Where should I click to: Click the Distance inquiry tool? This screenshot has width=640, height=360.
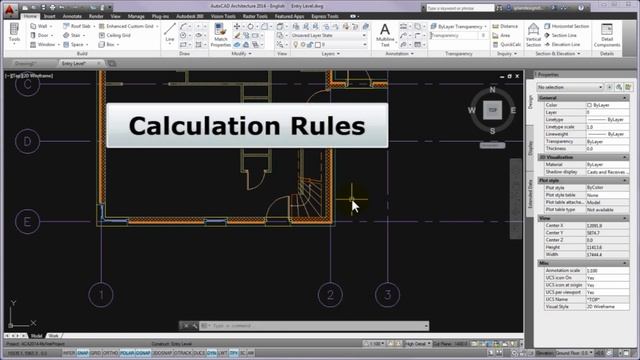505,26
